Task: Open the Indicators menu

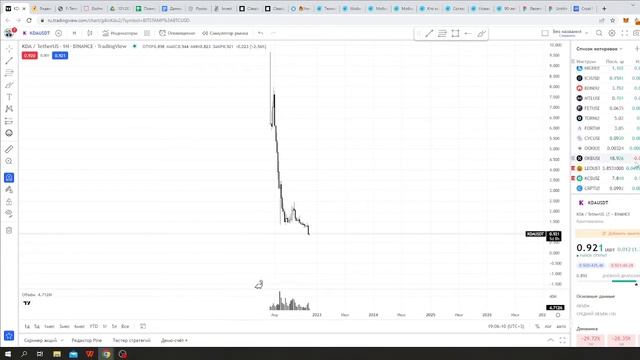Action: coord(120,33)
